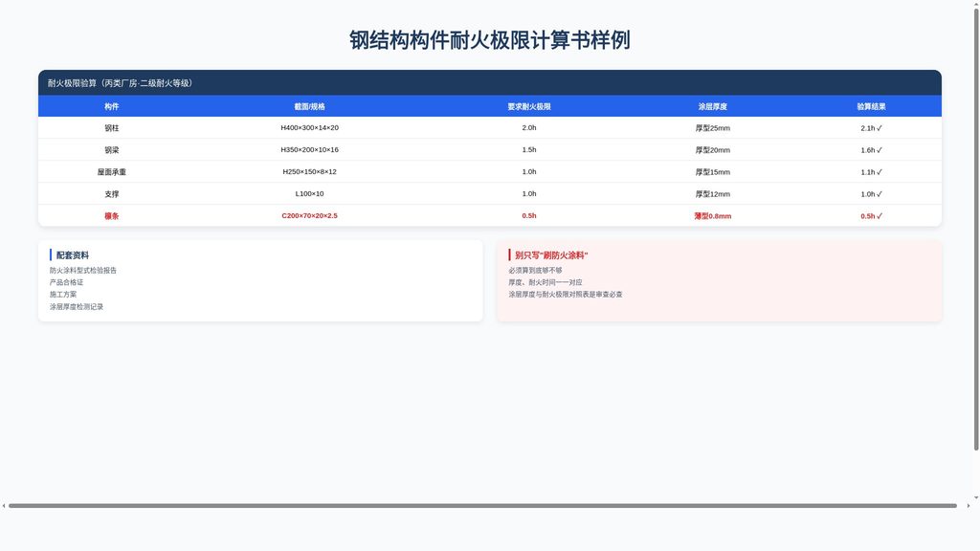Click the line 厚度、耐火时间一一对应
The height and width of the screenshot is (551, 980).
[545, 282]
